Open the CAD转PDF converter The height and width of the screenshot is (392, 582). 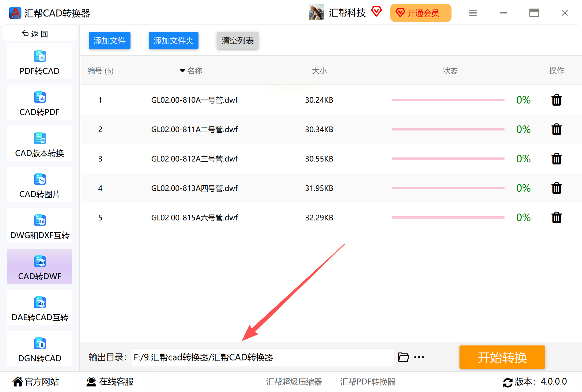point(39,102)
